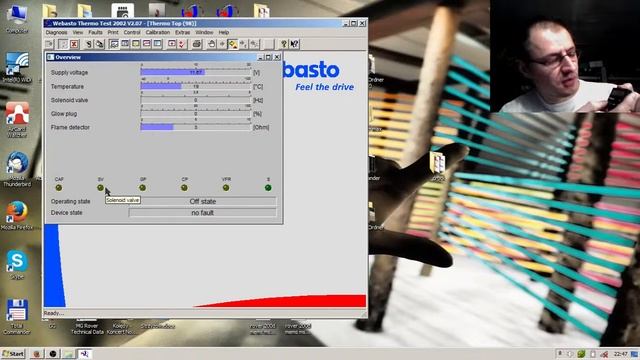Click the CP indicator light

(184, 188)
